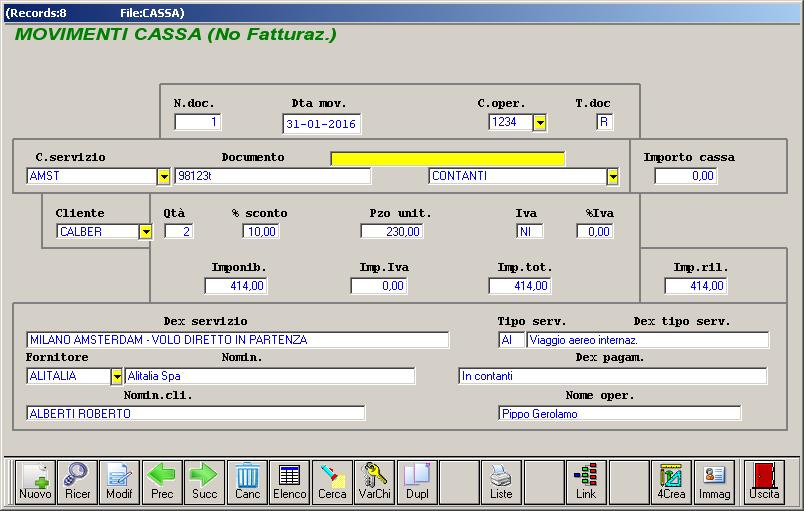This screenshot has width=804, height=511.
Task: Click the Qtà quantity field
Action: [x=178, y=232]
